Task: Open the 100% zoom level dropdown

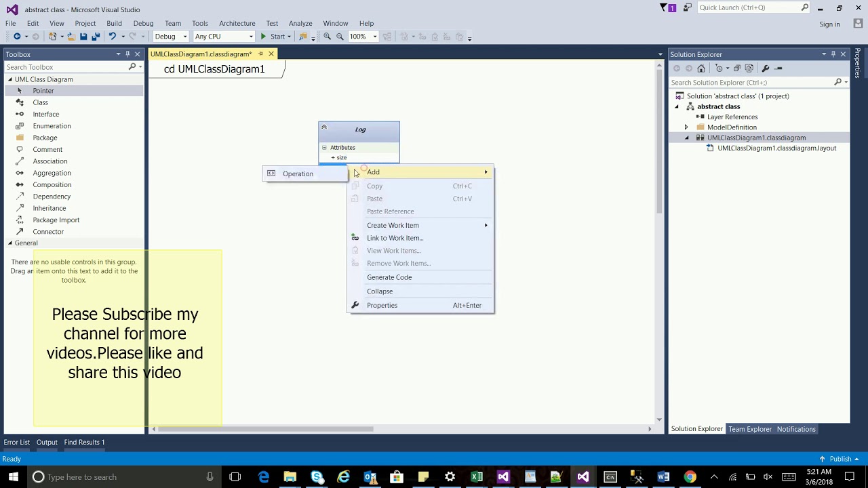Action: pos(363,37)
